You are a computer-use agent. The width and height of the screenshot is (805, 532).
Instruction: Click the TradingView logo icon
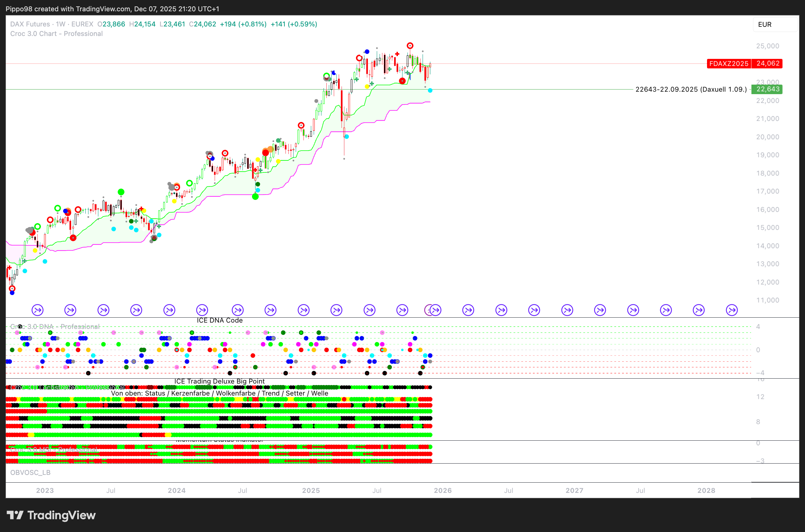pyautogui.click(x=15, y=515)
